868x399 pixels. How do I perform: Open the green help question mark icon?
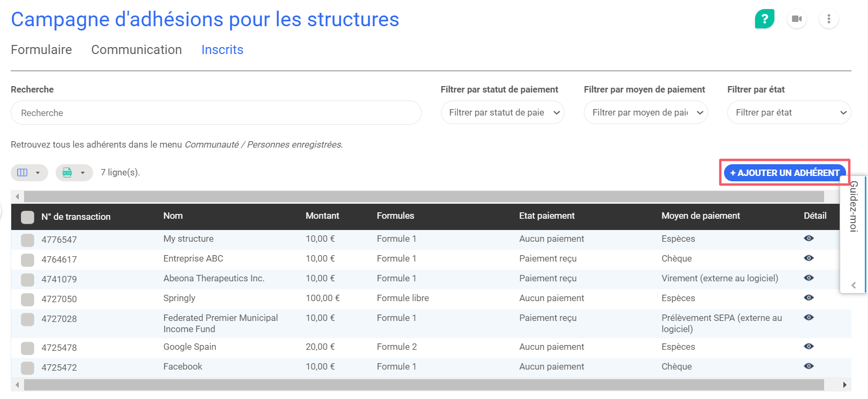click(764, 19)
